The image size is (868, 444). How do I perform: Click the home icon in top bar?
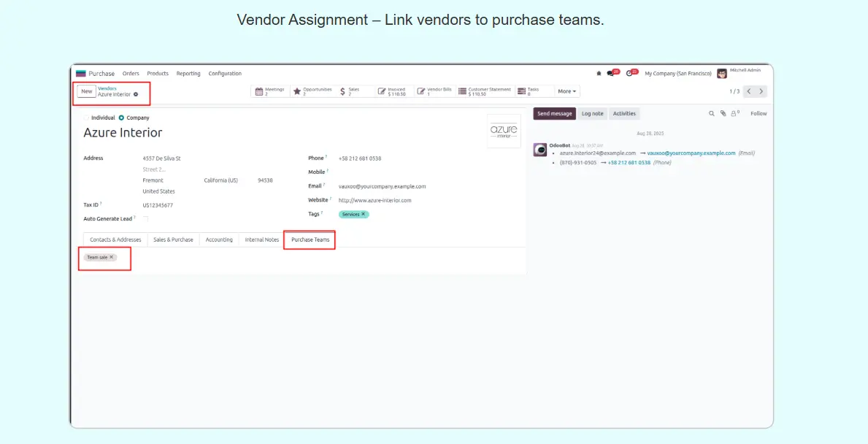click(x=599, y=73)
